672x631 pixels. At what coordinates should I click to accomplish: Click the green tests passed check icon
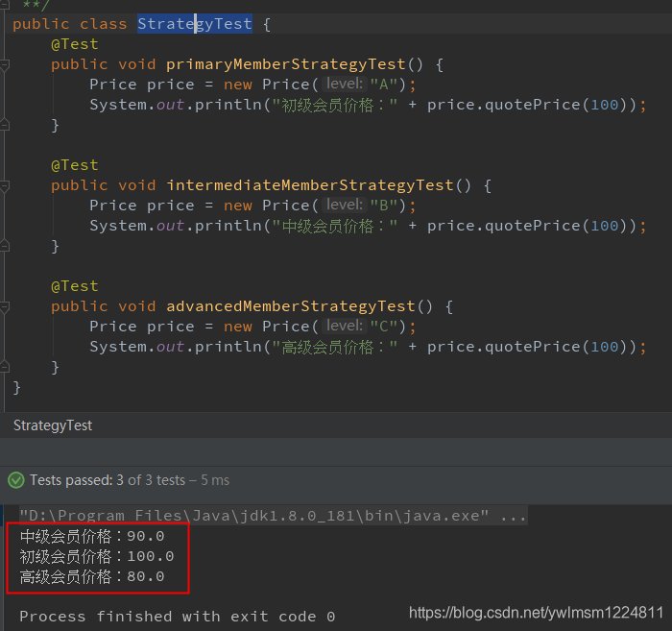[16, 480]
